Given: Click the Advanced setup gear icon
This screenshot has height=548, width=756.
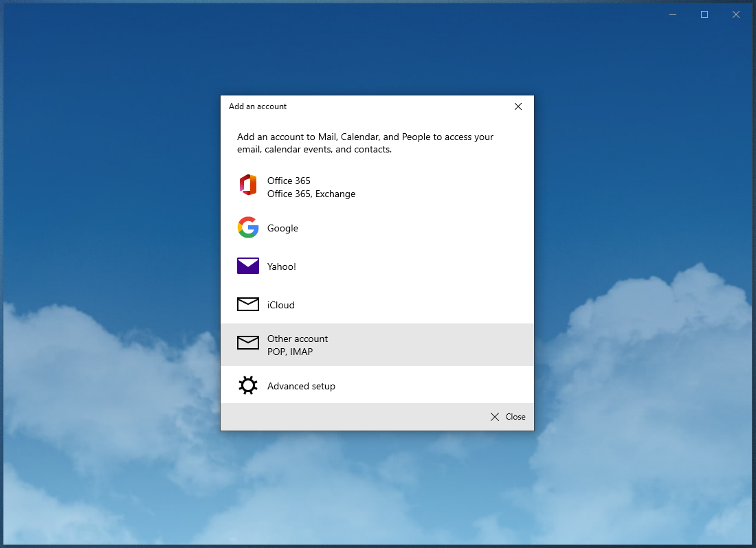Looking at the screenshot, I should 247,385.
